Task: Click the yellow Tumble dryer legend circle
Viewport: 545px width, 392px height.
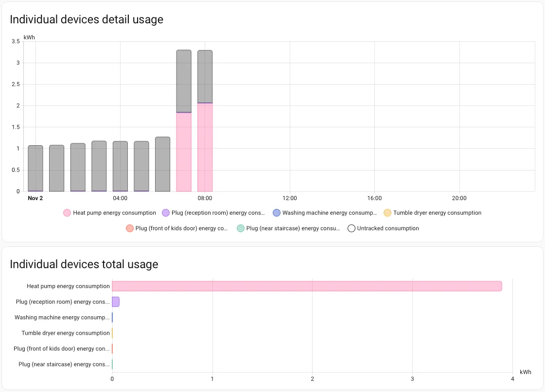Action: tap(387, 213)
